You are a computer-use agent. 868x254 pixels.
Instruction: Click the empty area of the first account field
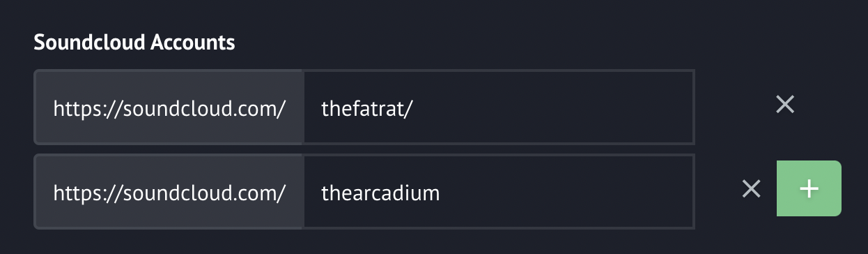[x=557, y=107]
